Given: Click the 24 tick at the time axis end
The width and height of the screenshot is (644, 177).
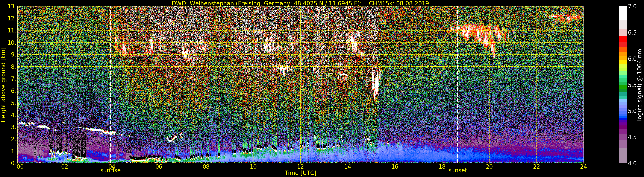Looking at the screenshot, I should tap(583, 167).
